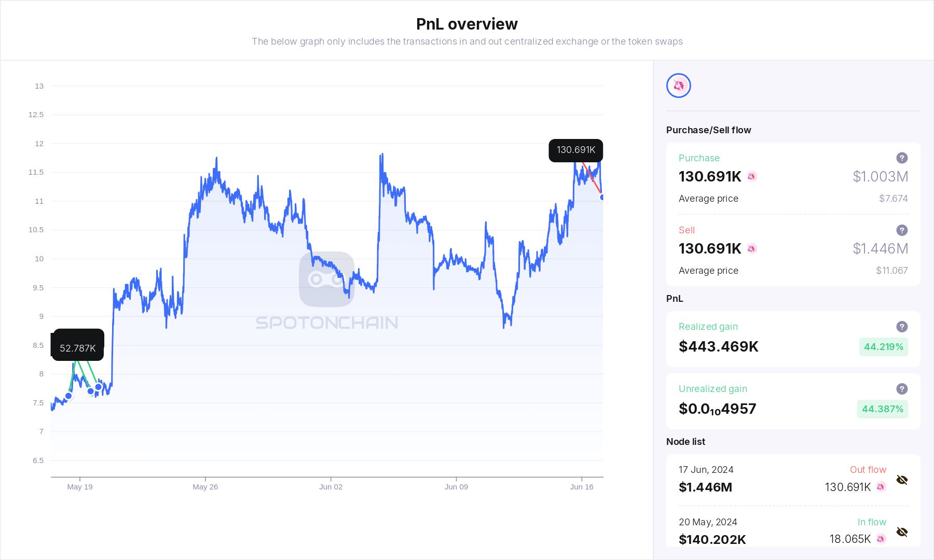Collapse the Purchase/Sell flow section
The image size is (934, 560).
point(709,130)
